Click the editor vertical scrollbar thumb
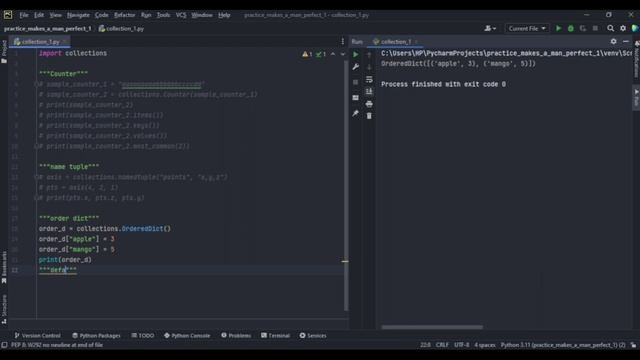This screenshot has height=360, width=640. point(346,186)
